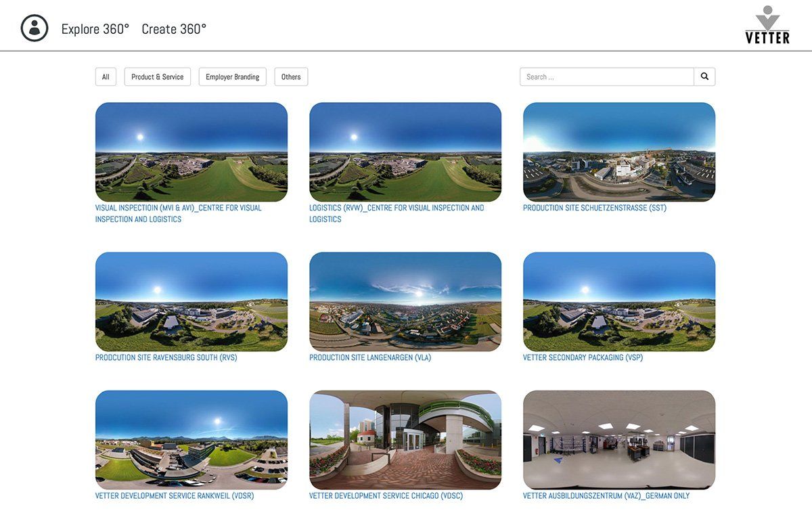This screenshot has width=812, height=513.
Task: Open Ravensburg South (RVS) panorama thumbnail
Action: pos(191,302)
